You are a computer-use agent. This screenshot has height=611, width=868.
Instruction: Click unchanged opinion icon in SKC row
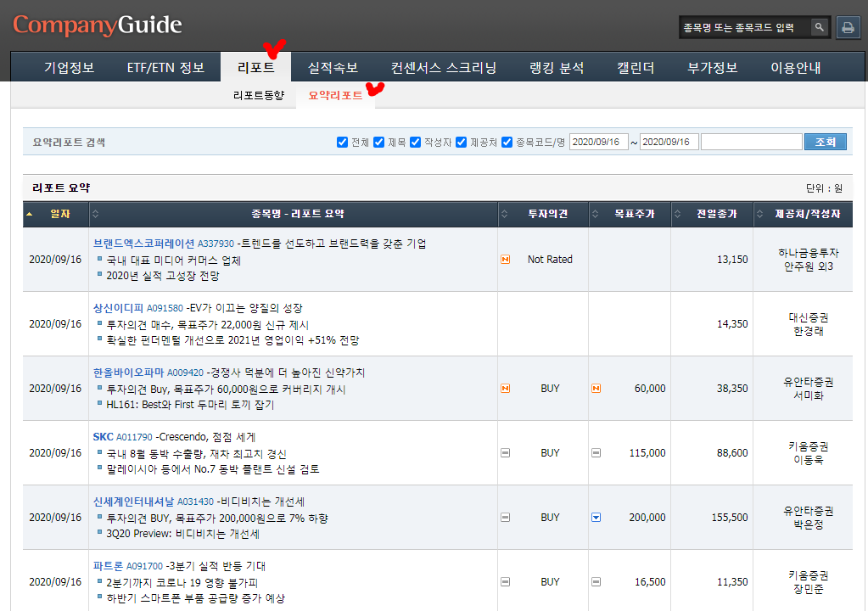506,453
